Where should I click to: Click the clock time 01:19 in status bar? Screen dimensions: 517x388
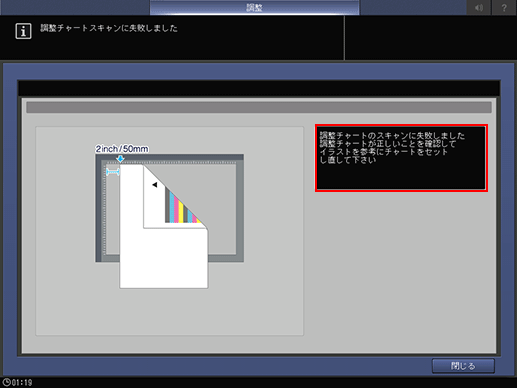tap(18, 382)
